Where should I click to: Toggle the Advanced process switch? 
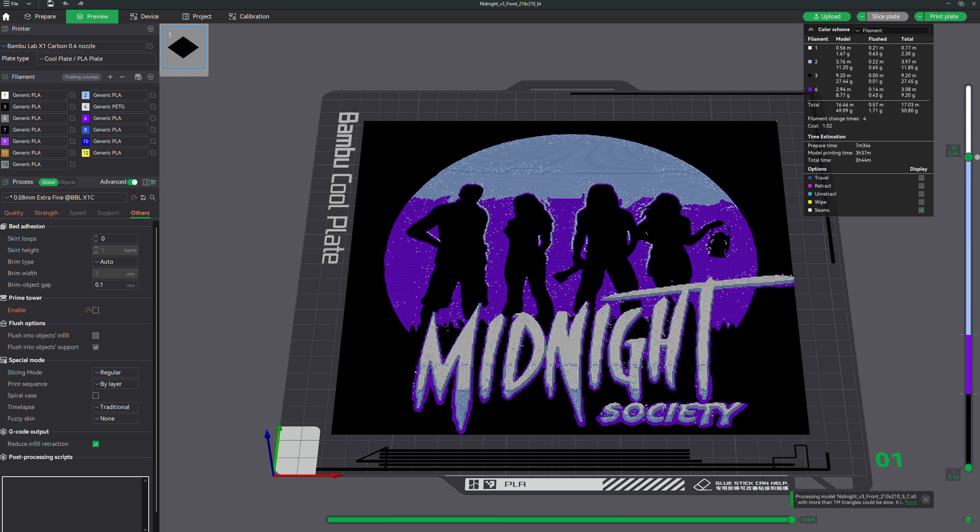132,182
